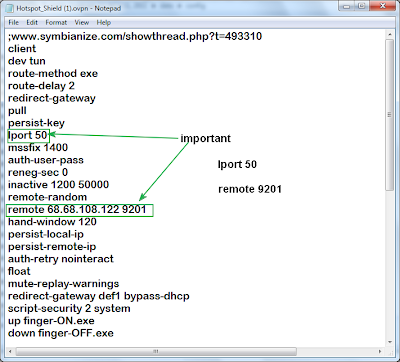Click the 'auth-retry nointeract' line
400x362 pixels.
tap(61, 259)
